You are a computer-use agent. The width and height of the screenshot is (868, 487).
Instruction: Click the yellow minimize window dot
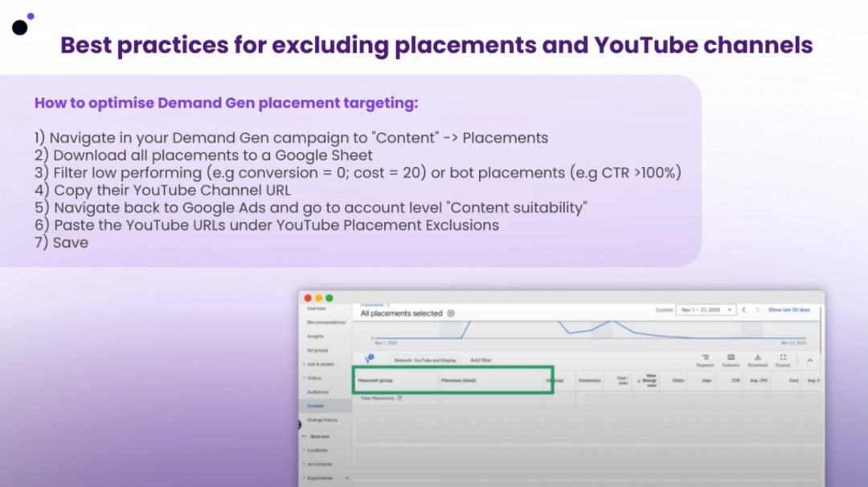coord(319,297)
